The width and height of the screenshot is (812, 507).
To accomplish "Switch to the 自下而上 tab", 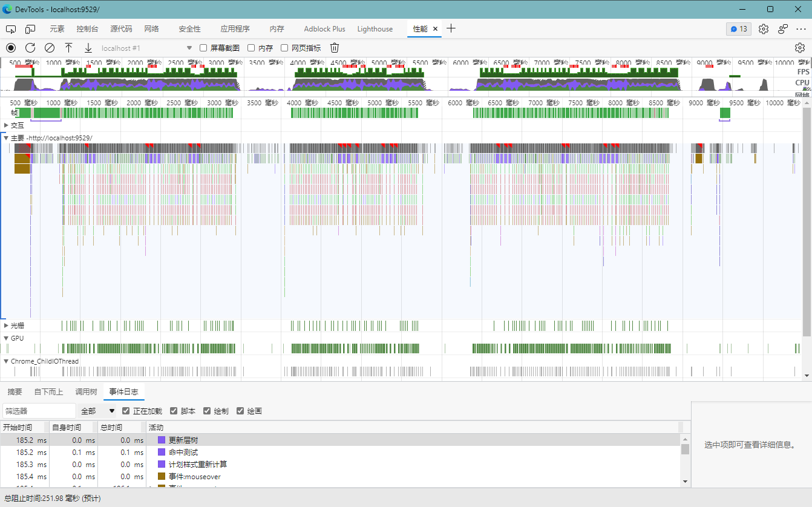I will click(x=48, y=392).
